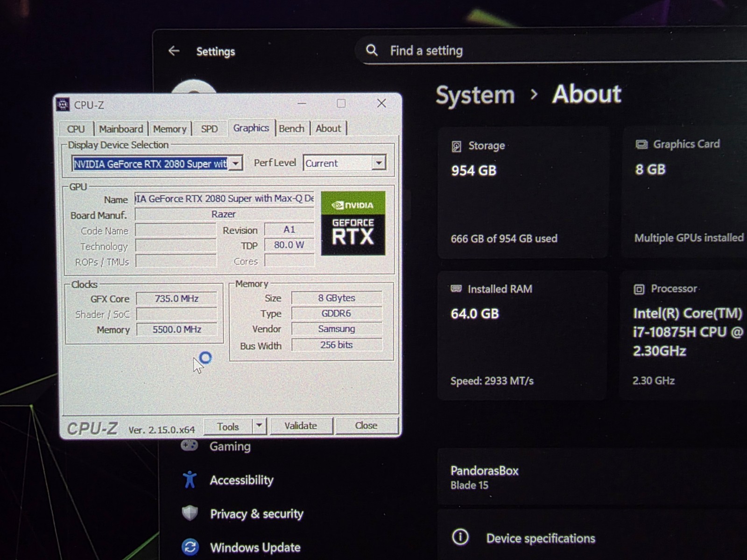Click the Blade 15 model text
747x560 pixels.
(469, 485)
